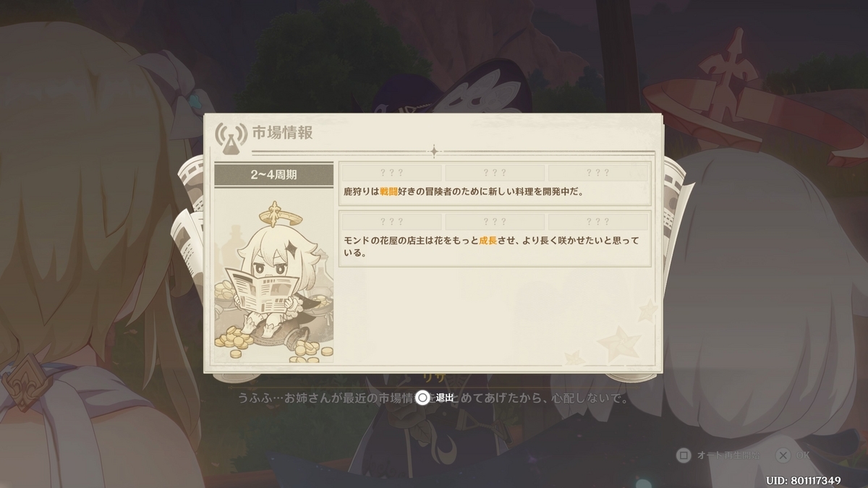The width and height of the screenshot is (868, 488).
Task: Click middle ??? slot above 鹿狩り news
Action: coord(495,173)
